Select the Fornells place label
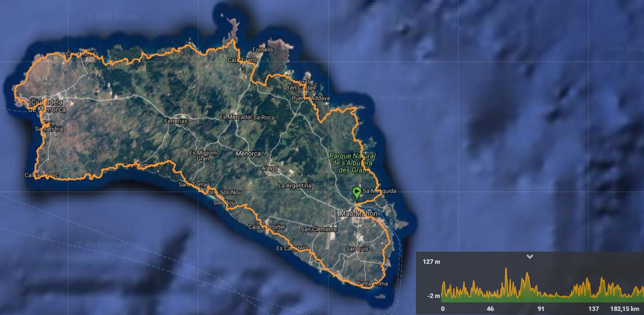The width and height of the screenshot is (644, 315). [x=263, y=50]
